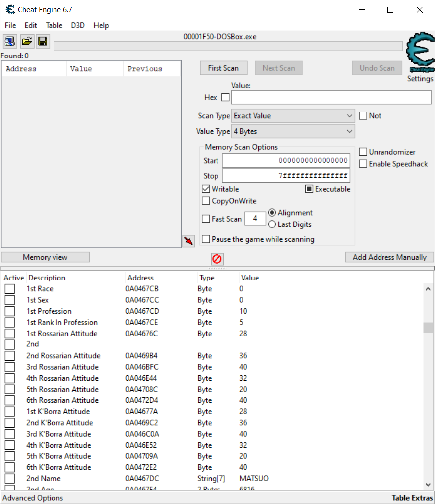Click the red arrow add-to-list icon
Screen dimensions: 435x504
[188, 241]
